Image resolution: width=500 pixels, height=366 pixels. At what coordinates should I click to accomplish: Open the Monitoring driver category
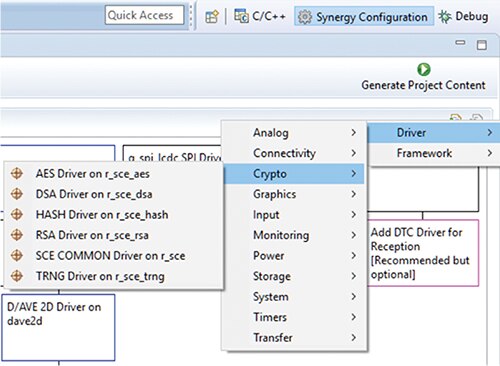294,235
